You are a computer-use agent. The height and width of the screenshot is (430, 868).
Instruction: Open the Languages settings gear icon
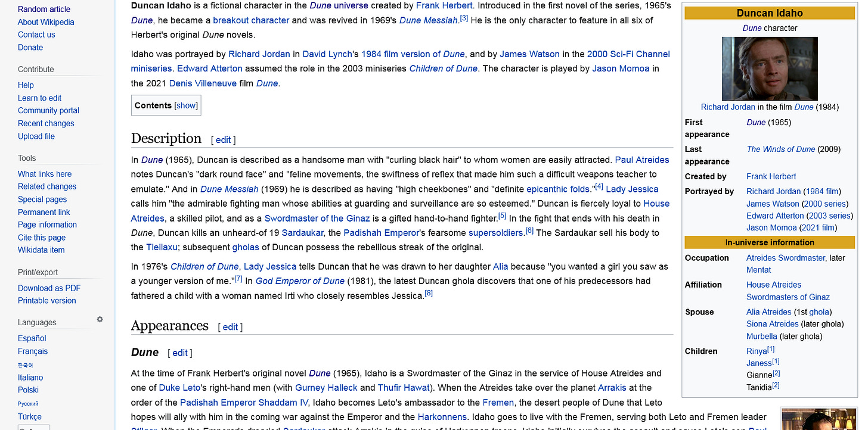100,320
